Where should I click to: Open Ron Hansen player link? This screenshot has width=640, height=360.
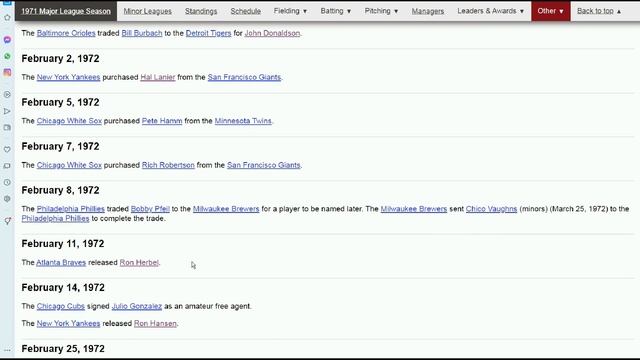coord(155,323)
